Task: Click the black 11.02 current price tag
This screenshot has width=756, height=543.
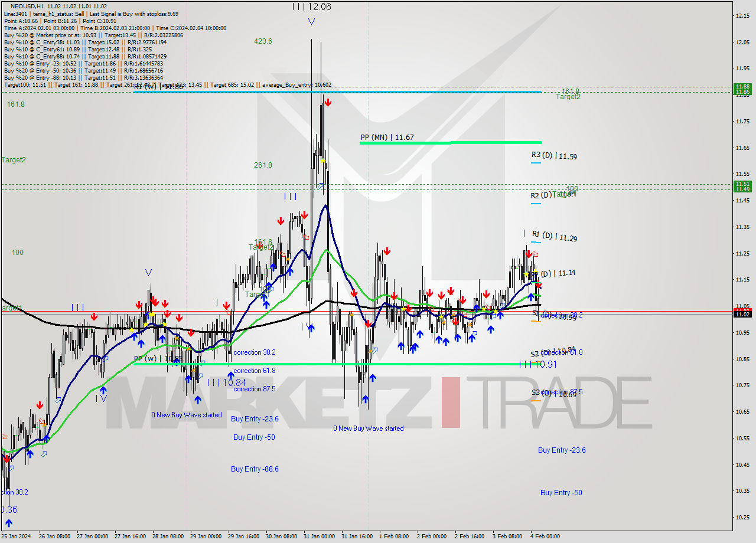Action: click(742, 314)
